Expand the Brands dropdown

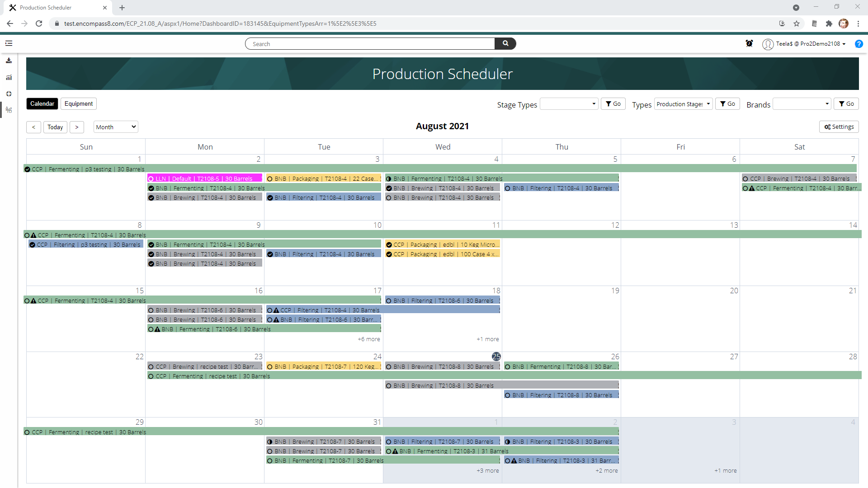click(801, 103)
